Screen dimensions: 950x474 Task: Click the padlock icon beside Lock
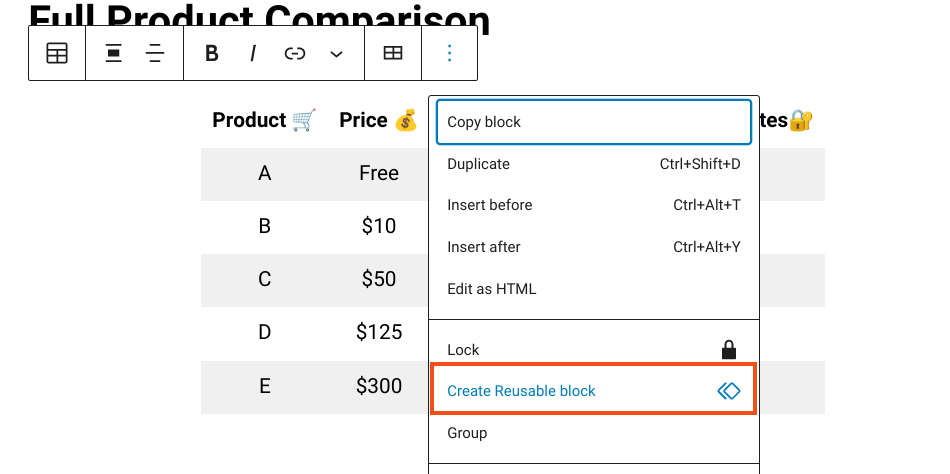(x=729, y=350)
